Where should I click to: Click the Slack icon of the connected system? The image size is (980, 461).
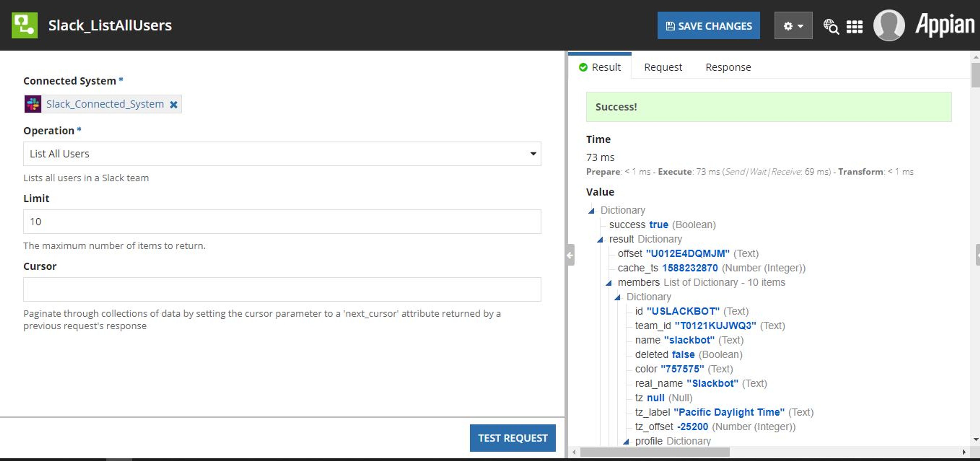point(33,104)
